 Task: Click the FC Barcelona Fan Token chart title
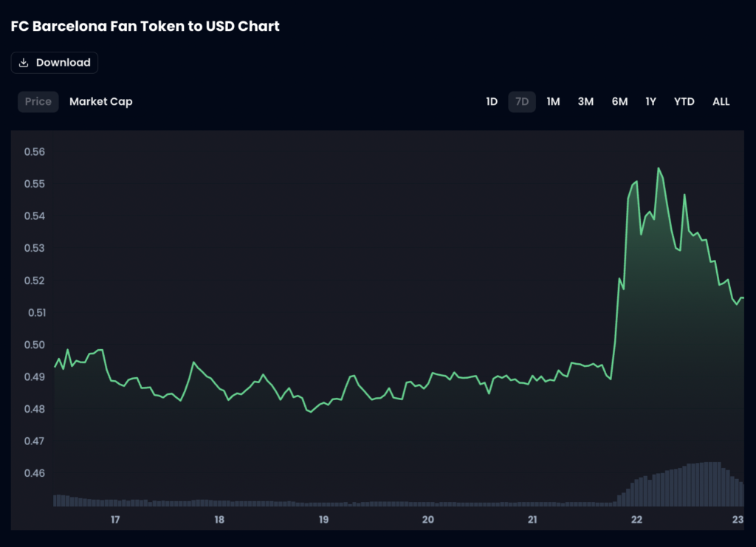[x=145, y=27]
